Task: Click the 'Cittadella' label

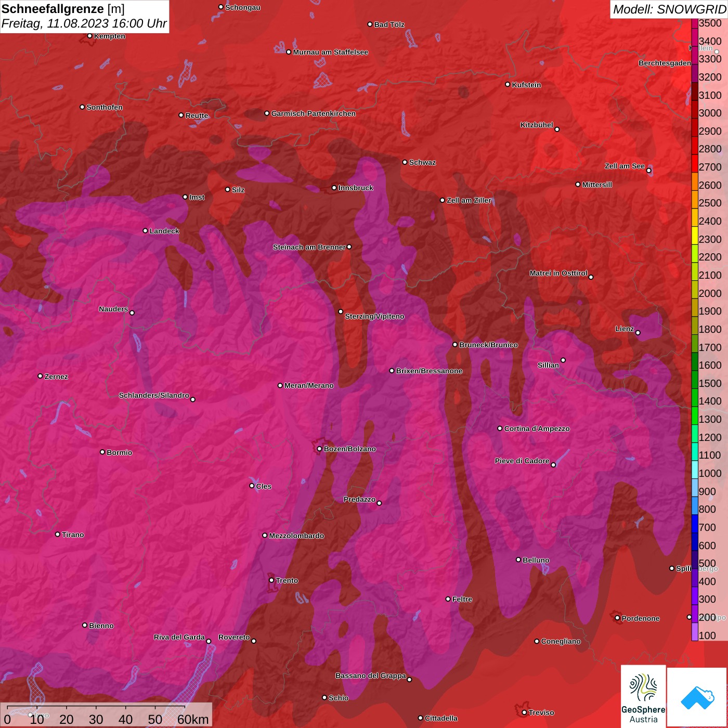Action: click(x=441, y=718)
